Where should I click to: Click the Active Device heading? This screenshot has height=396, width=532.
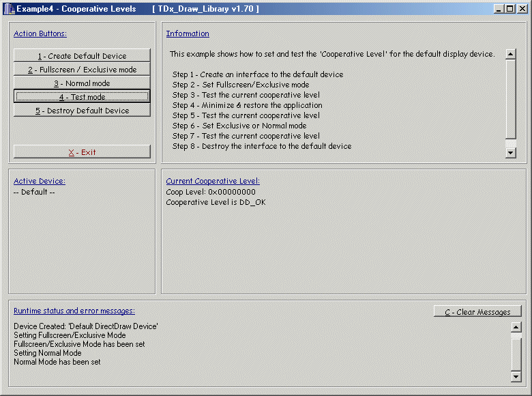pyautogui.click(x=40, y=181)
